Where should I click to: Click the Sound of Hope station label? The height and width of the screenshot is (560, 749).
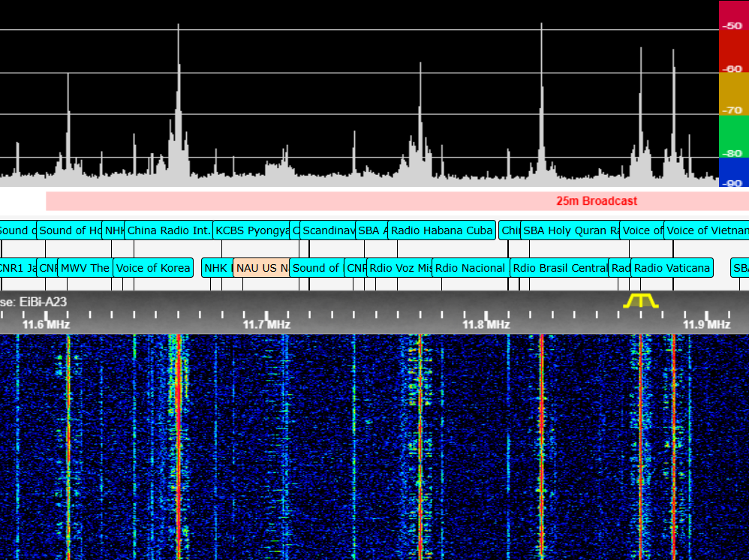[x=68, y=230]
